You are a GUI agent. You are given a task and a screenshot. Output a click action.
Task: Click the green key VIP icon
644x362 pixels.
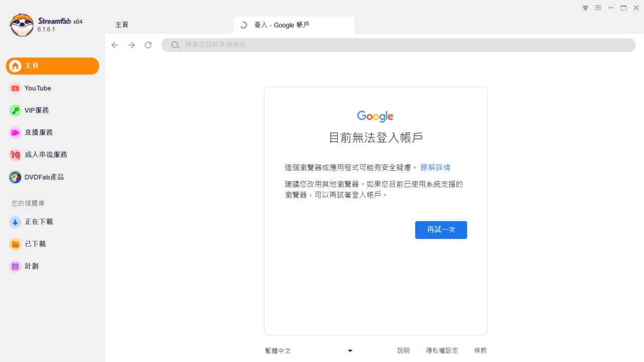pos(15,110)
